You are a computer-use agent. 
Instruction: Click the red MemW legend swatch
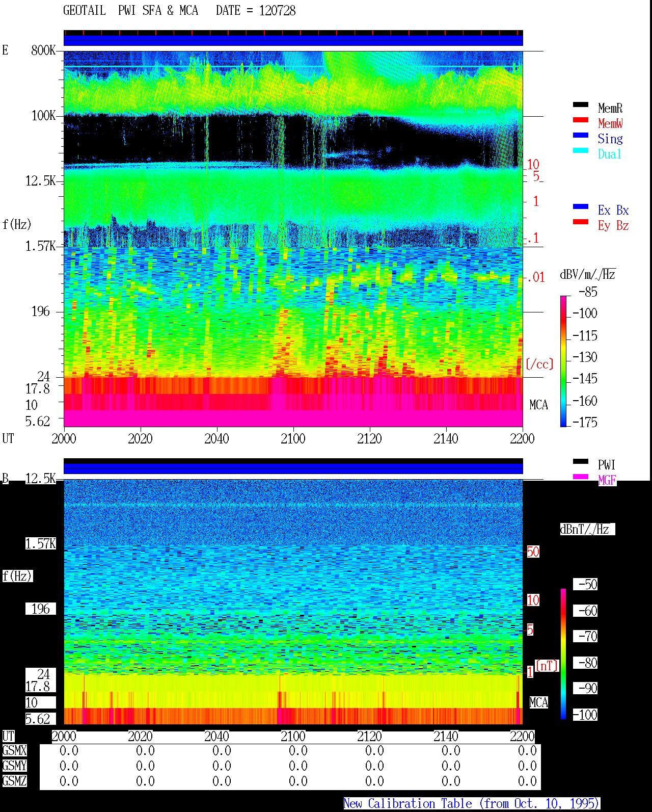click(580, 120)
